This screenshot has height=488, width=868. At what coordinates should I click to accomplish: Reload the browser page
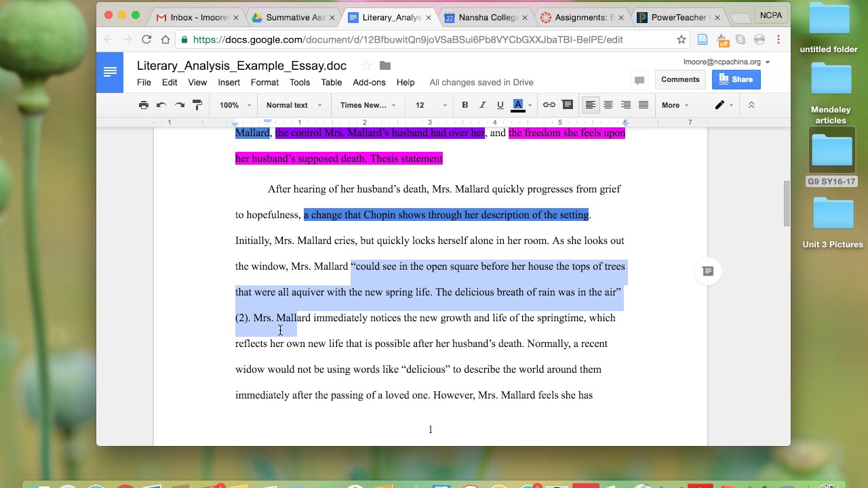click(146, 39)
